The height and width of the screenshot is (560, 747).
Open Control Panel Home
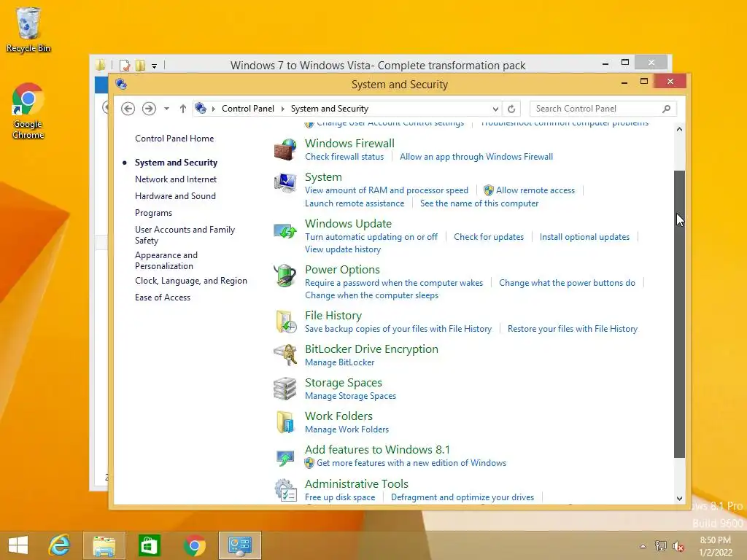(174, 139)
